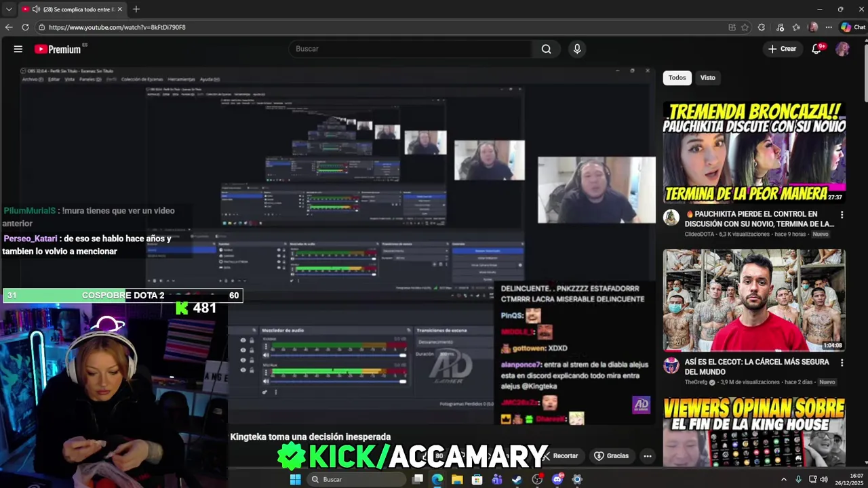This screenshot has height=488, width=868.
Task: Click the YouTube search input field
Action: (410, 49)
